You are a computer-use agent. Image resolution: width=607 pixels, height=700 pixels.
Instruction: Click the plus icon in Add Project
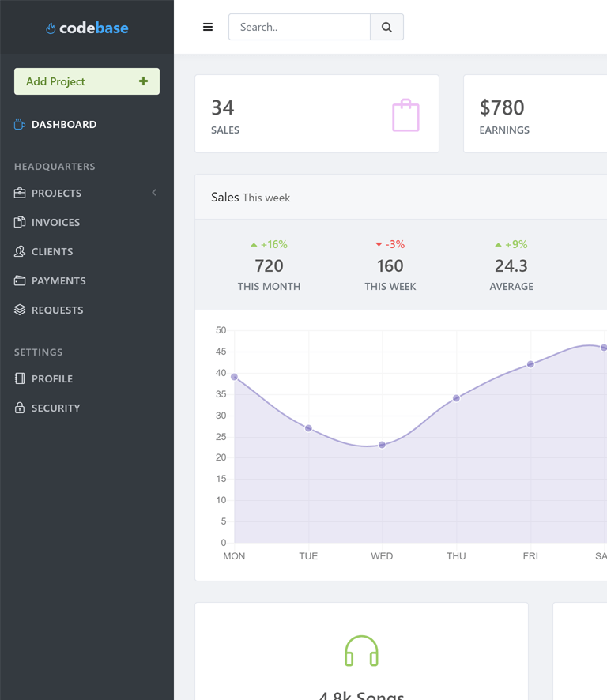pyautogui.click(x=143, y=81)
